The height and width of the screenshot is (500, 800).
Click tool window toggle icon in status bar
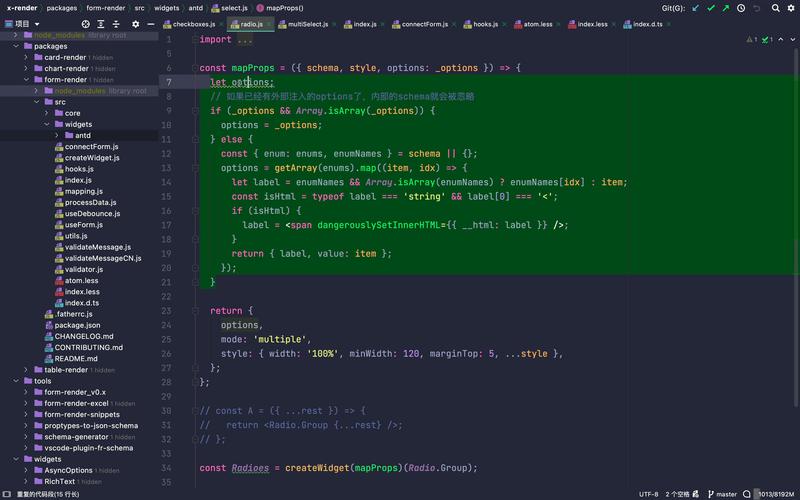(7, 494)
